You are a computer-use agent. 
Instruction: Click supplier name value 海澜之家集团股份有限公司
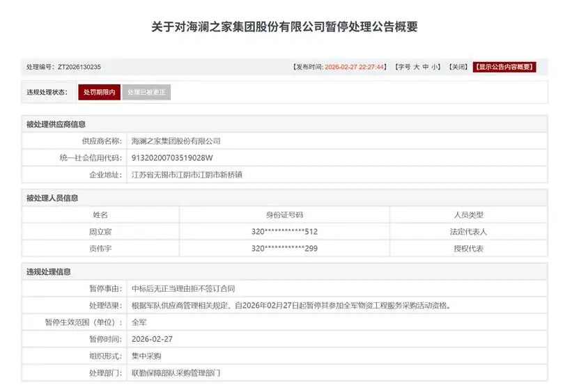[176, 141]
